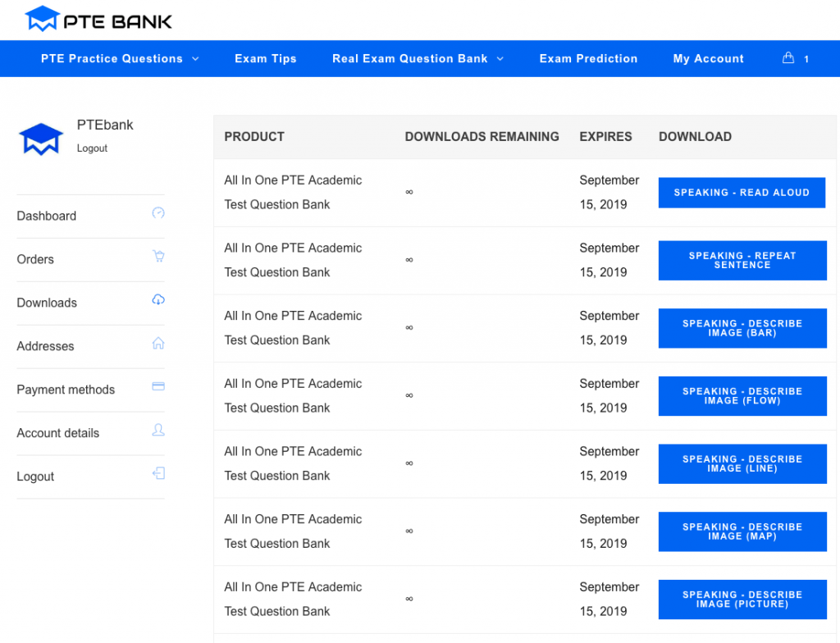Go to Exam Prediction page

coord(588,59)
